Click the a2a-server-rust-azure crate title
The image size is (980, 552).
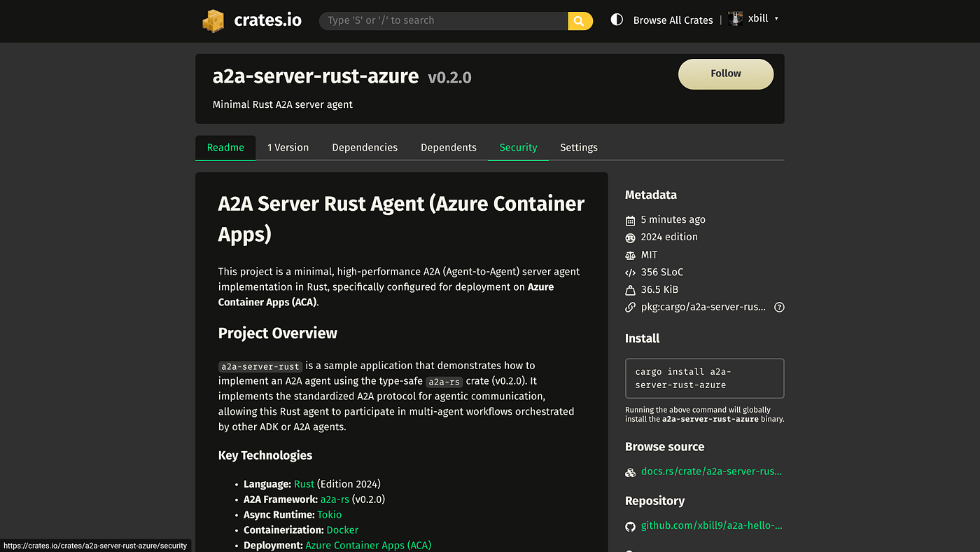[x=316, y=76]
